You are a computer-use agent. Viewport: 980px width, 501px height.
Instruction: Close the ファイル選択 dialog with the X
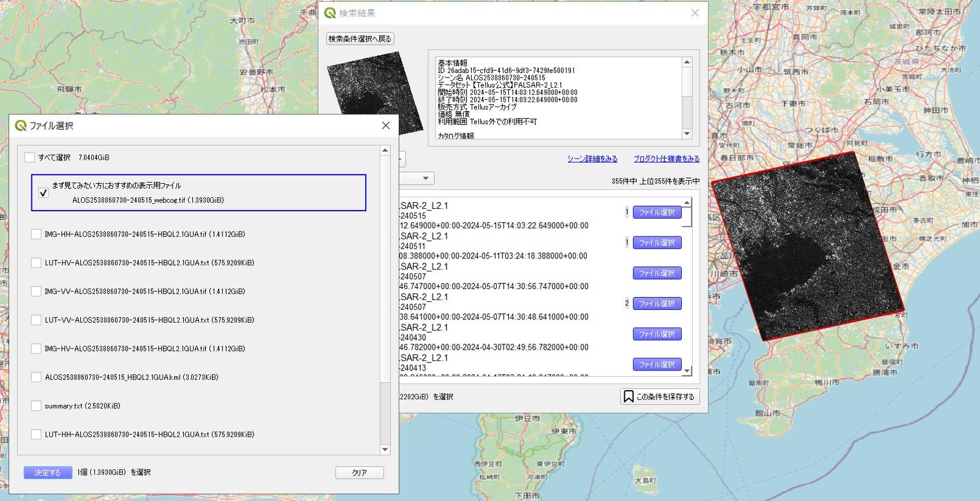(385, 126)
